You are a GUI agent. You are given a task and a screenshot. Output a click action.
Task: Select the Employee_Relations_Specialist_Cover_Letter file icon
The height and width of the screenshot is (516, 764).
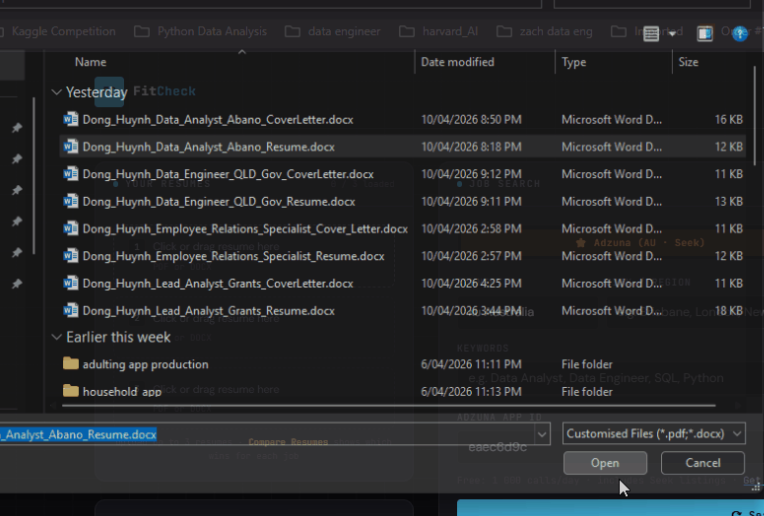tap(71, 229)
